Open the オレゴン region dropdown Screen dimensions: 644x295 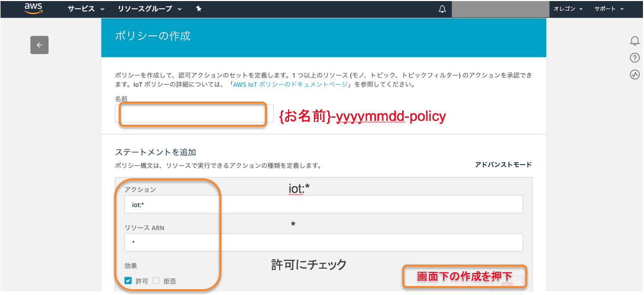click(x=568, y=9)
